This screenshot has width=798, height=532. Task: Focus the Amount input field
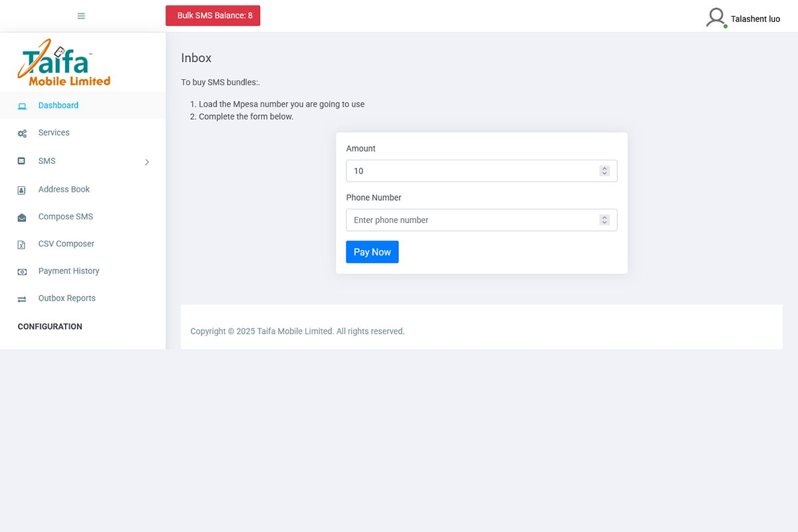(472, 171)
